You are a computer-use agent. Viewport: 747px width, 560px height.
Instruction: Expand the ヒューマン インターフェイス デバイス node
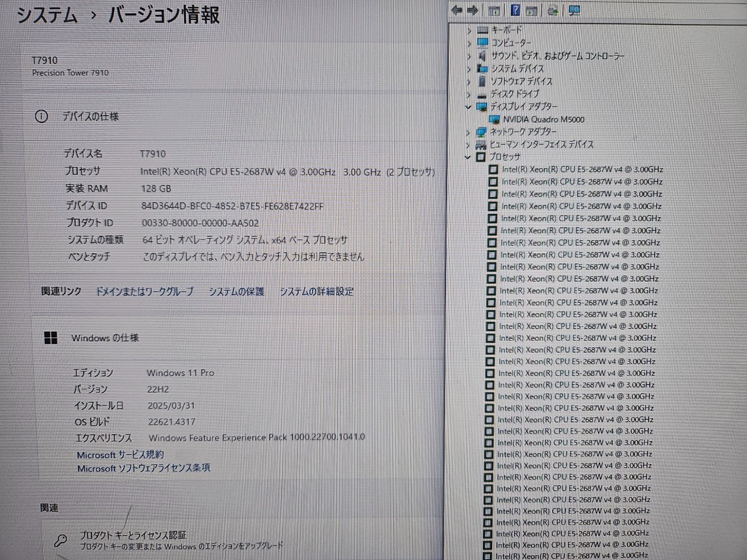point(468,145)
